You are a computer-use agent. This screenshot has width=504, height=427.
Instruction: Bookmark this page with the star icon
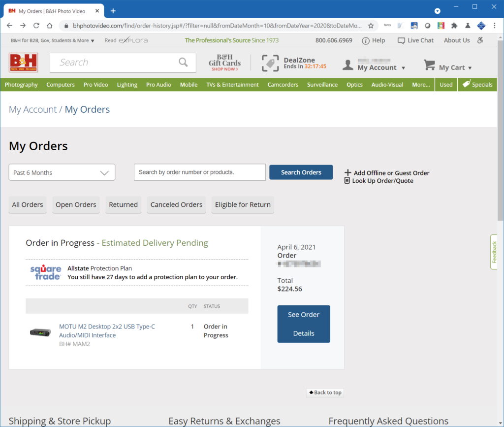pyautogui.click(x=371, y=26)
